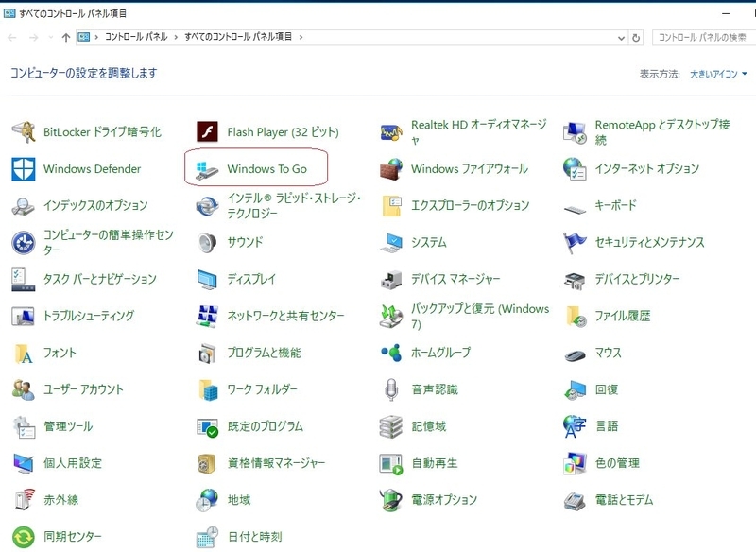Open 大きいアイコン view dropdown
The width and height of the screenshot is (756, 552).
coord(718,74)
